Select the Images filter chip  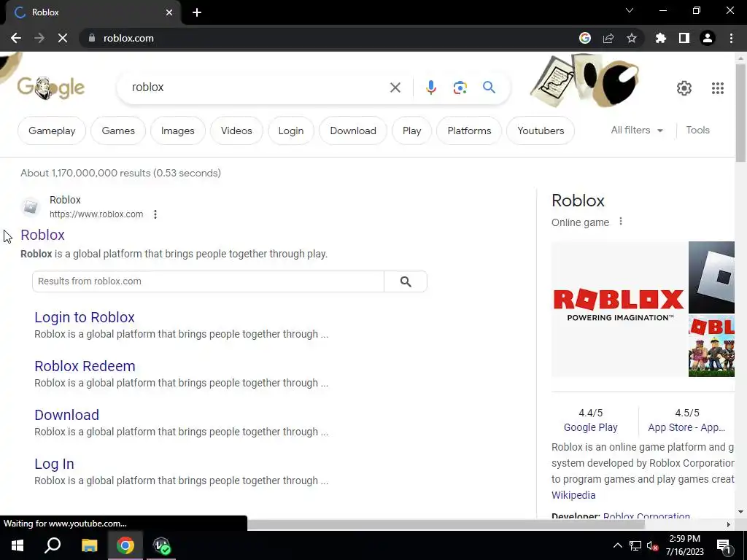[x=178, y=131]
